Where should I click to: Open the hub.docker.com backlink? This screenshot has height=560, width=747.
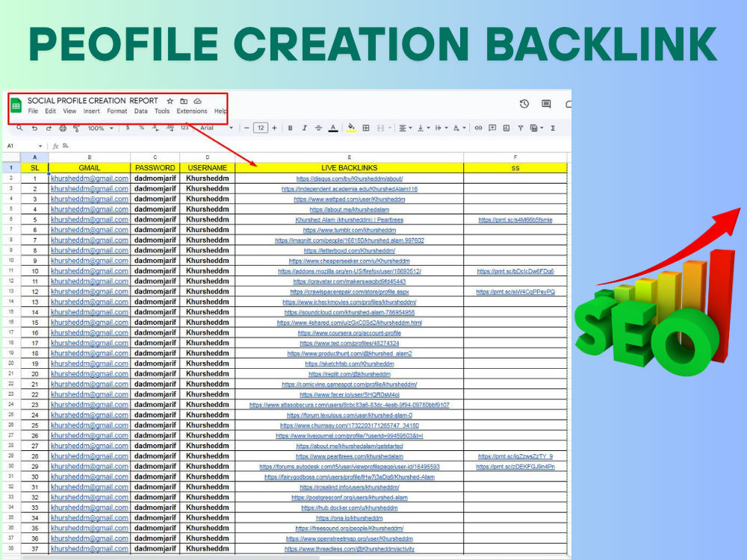[349, 508]
